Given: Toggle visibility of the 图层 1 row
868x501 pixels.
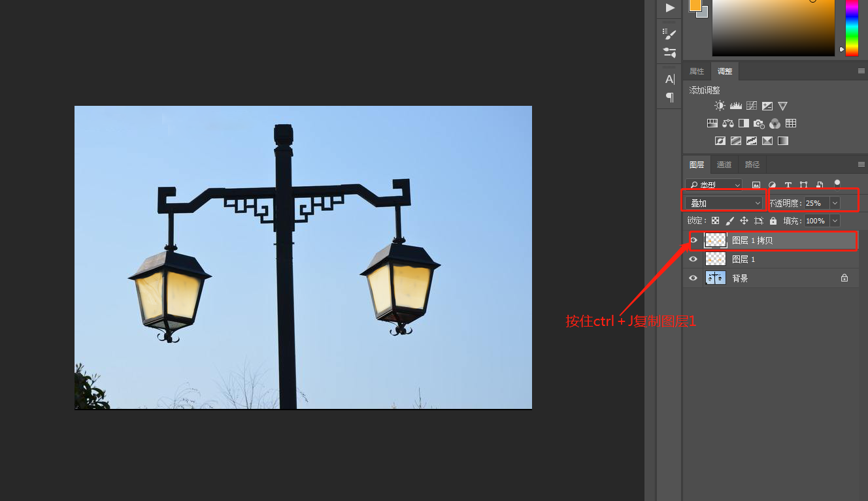Looking at the screenshot, I should coord(693,259).
